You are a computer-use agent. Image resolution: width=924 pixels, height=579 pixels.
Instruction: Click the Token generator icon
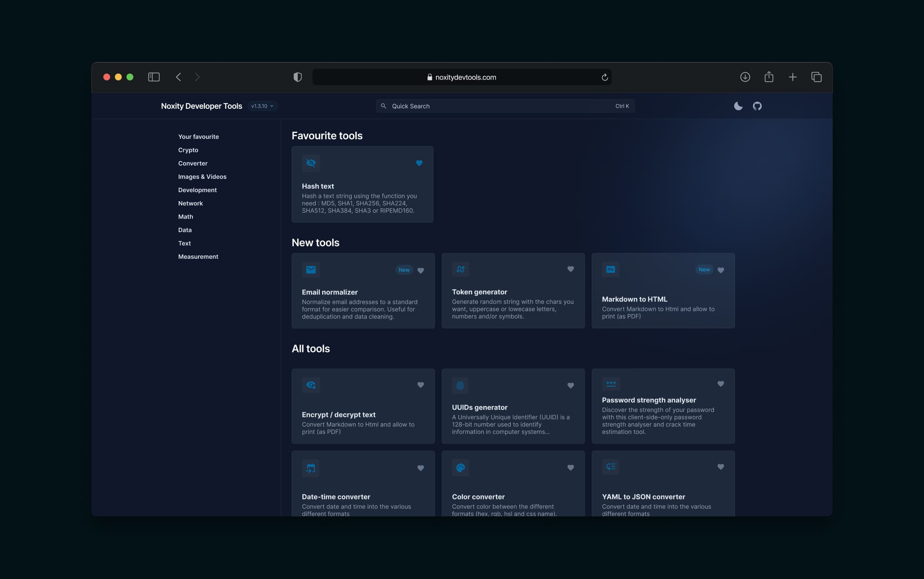pyautogui.click(x=460, y=269)
